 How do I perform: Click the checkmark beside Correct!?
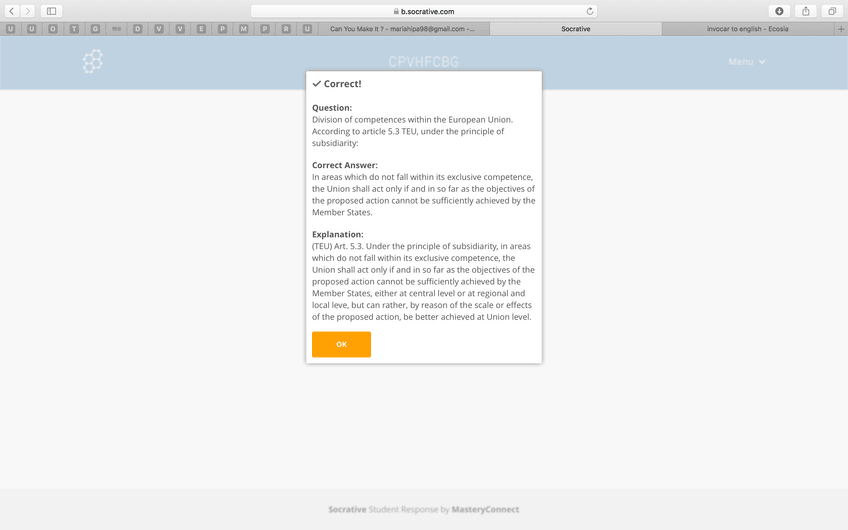[x=317, y=84]
